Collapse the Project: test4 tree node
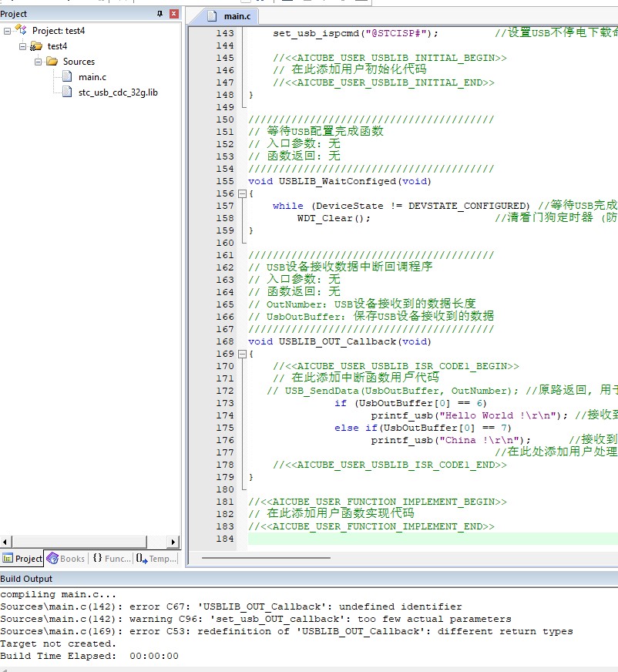Viewport: 618px width, 672px height. 7,31
